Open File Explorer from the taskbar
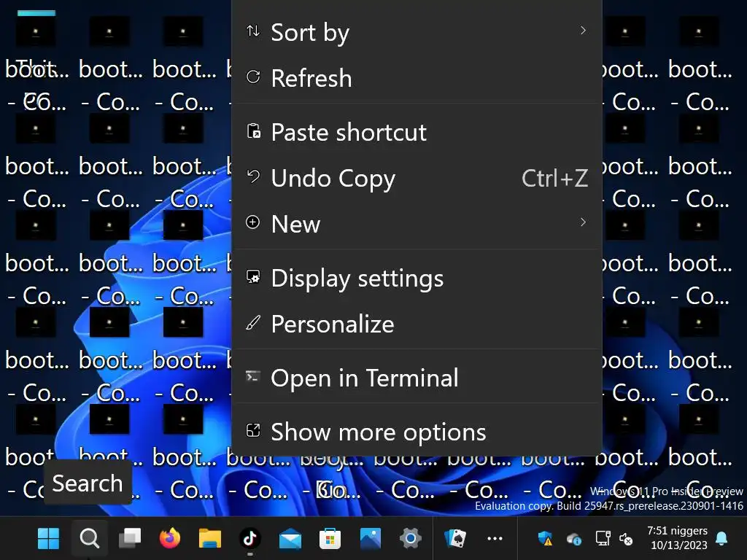Viewport: 747px width, 560px height. [210, 539]
